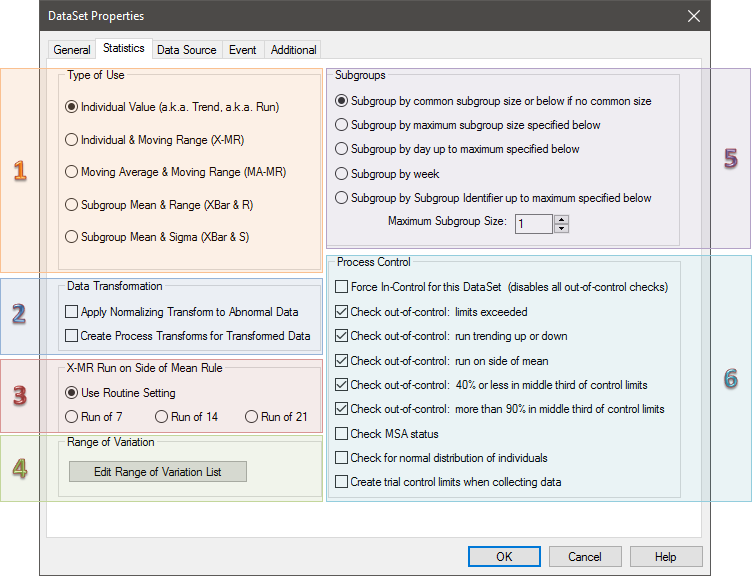Go to the Event tab
The width and height of the screenshot is (752, 576).
(242, 49)
